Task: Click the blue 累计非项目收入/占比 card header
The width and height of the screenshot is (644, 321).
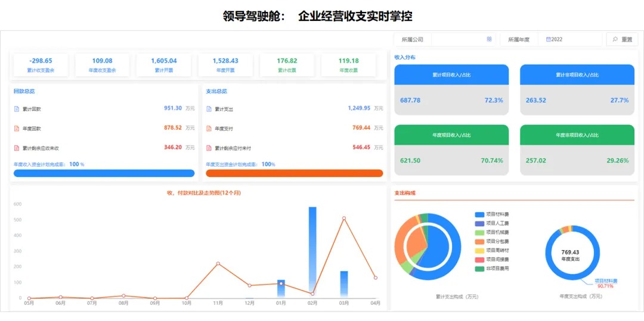Action: pyautogui.click(x=577, y=75)
